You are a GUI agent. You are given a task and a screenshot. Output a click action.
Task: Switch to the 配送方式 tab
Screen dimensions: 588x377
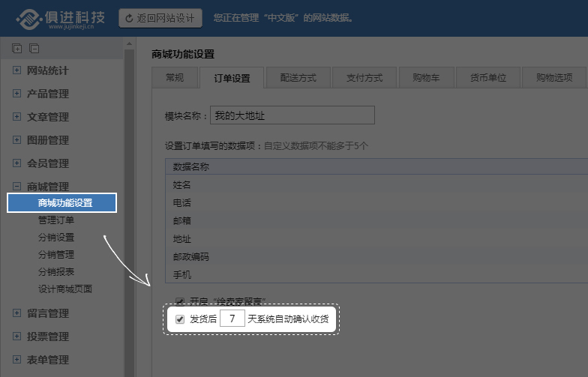pos(298,77)
